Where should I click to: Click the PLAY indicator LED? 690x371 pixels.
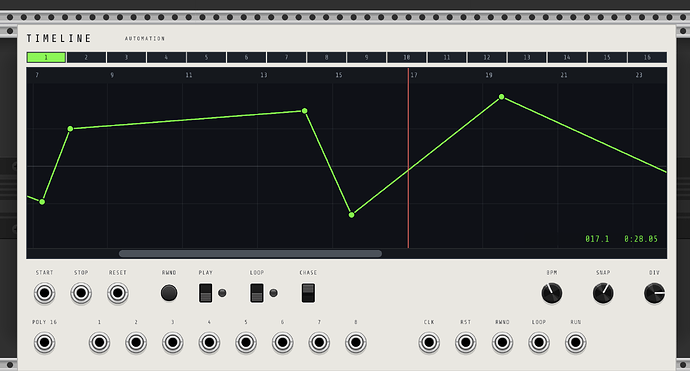click(222, 293)
